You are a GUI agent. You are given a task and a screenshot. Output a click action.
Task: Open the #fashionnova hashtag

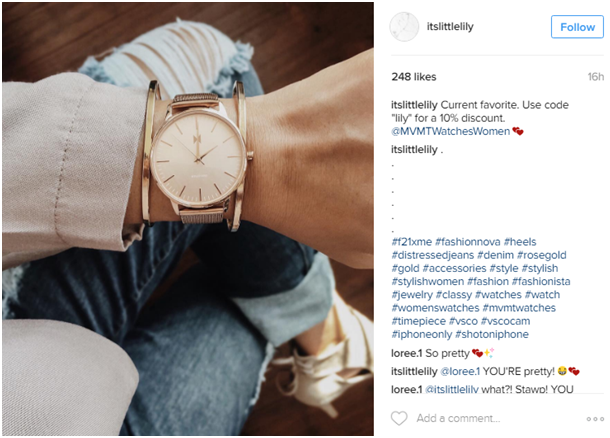tap(468, 242)
